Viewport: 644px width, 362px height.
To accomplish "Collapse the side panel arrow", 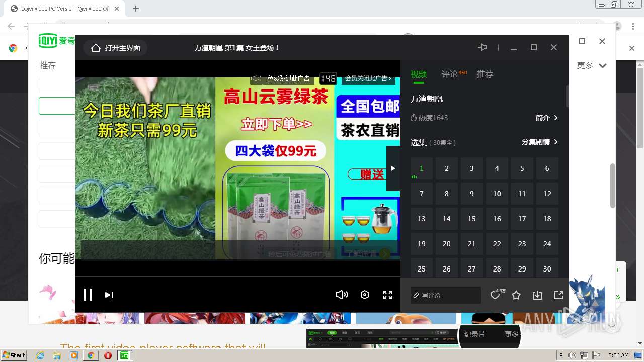I will pos(393,168).
